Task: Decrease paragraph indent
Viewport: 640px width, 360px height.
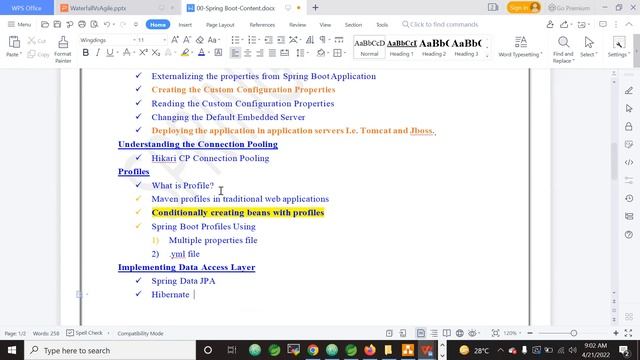Action: (x=268, y=40)
